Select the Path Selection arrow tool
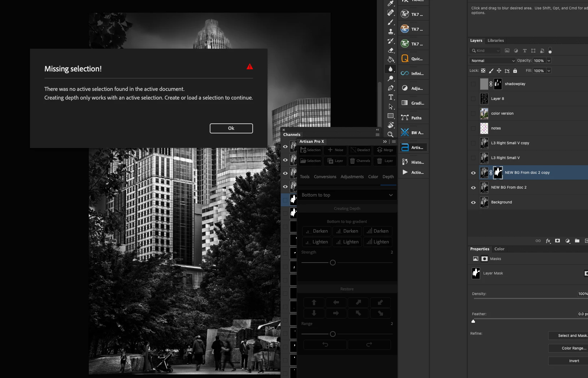Image resolution: width=588 pixels, height=378 pixels. pyautogui.click(x=391, y=107)
